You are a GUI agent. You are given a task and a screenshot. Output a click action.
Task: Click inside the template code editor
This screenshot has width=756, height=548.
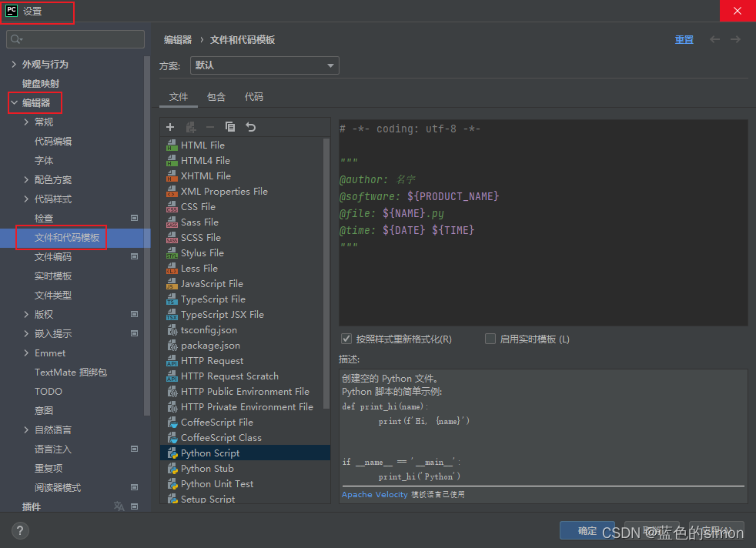[x=544, y=222]
